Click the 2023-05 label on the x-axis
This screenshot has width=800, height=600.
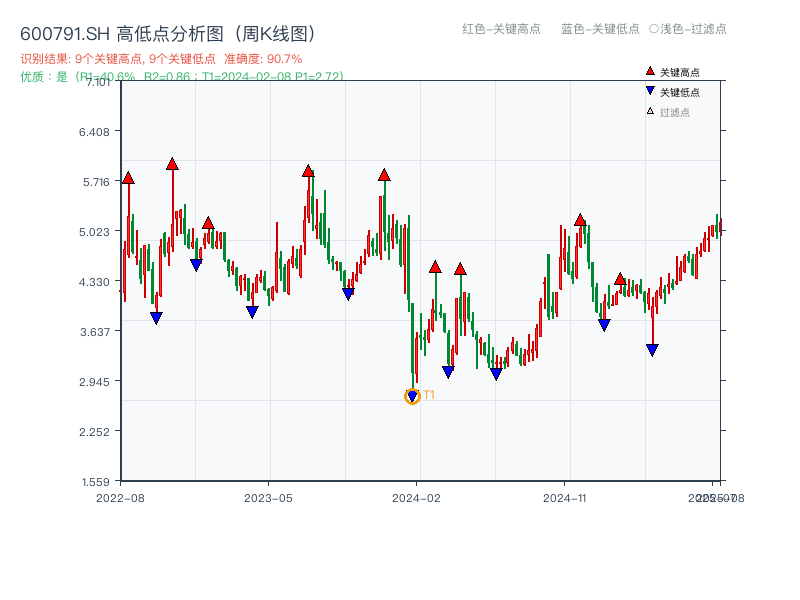pyautogui.click(x=267, y=496)
